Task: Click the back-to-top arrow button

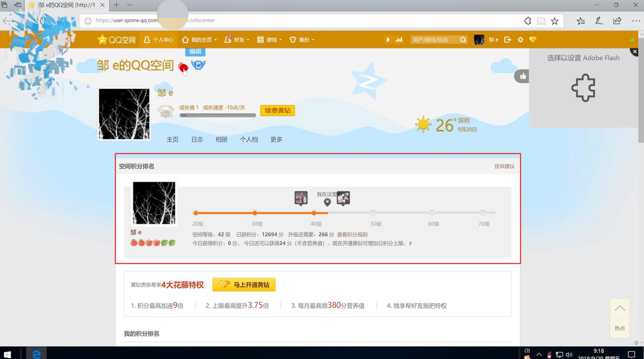Action: coord(620,309)
